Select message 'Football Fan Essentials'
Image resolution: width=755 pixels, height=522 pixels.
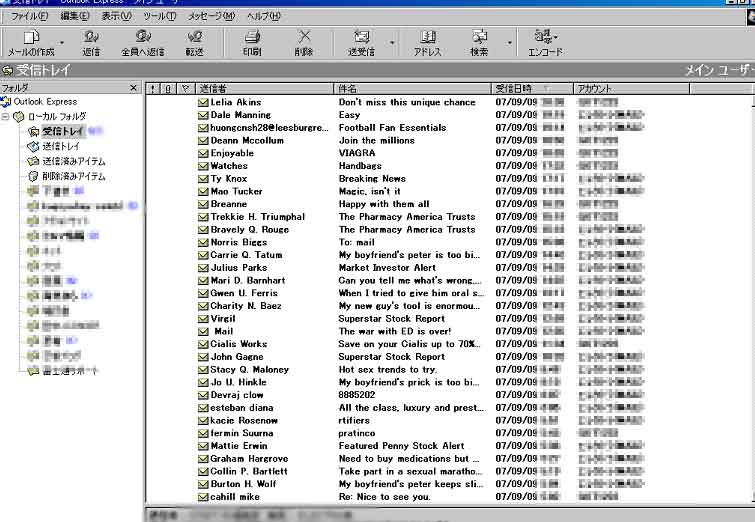pyautogui.click(x=392, y=128)
